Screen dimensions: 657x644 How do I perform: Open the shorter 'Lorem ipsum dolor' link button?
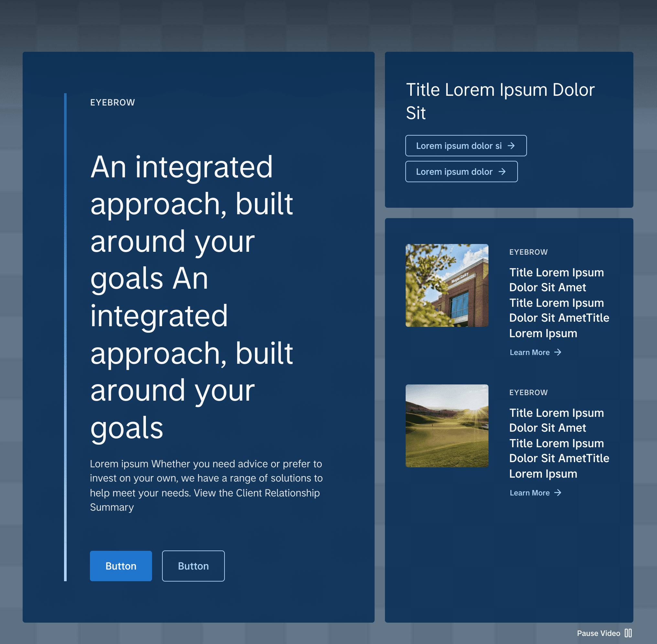(x=461, y=172)
